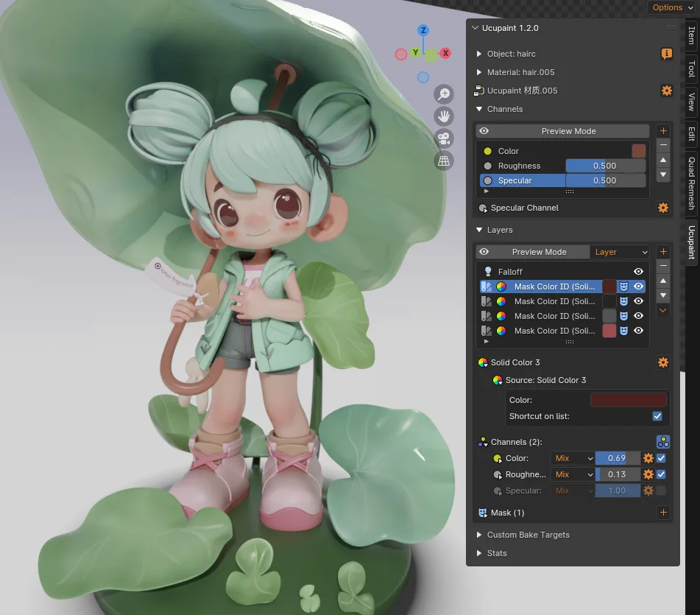Add new layer with plus icon
Image resolution: width=700 pixels, height=615 pixels.
coord(663,252)
